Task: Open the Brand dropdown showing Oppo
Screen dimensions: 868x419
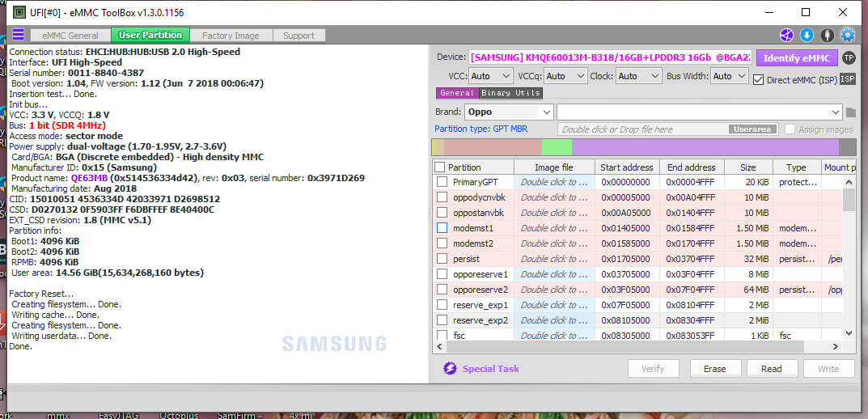Action: (x=509, y=112)
